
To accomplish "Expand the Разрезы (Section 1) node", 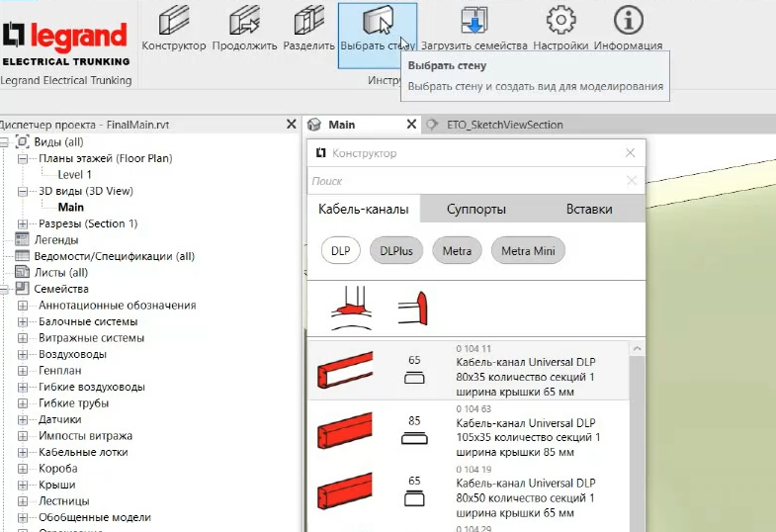I will [x=23, y=224].
